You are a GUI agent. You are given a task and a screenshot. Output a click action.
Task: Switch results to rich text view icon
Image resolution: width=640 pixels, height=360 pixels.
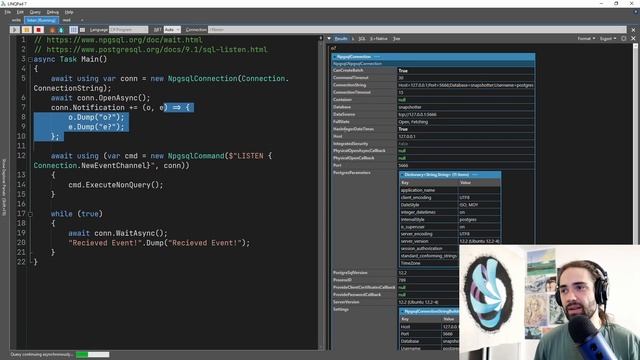[x=73, y=30]
